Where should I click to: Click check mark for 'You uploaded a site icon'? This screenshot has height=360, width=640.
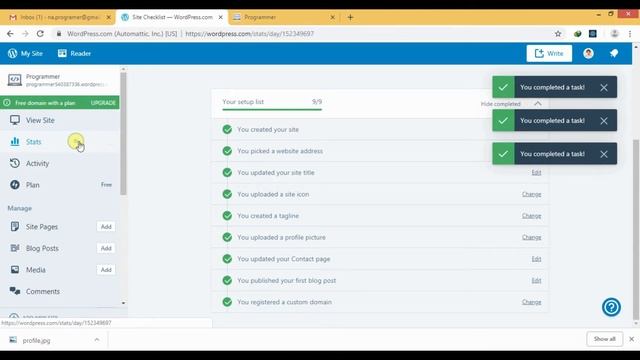coord(227,195)
